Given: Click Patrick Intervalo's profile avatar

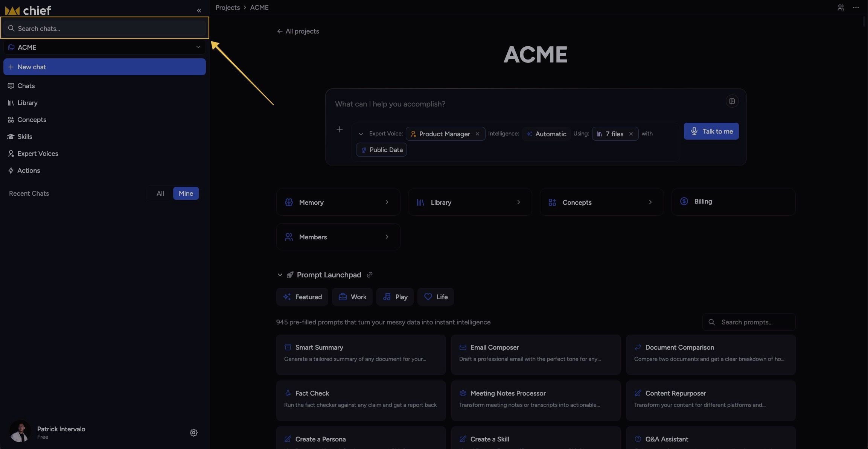Looking at the screenshot, I should coord(20,431).
